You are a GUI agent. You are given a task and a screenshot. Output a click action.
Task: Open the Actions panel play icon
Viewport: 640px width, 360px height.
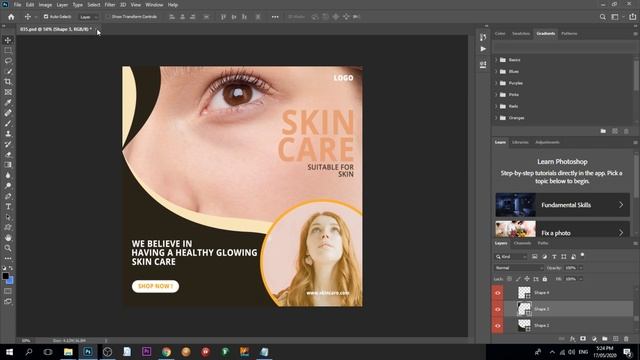(483, 49)
